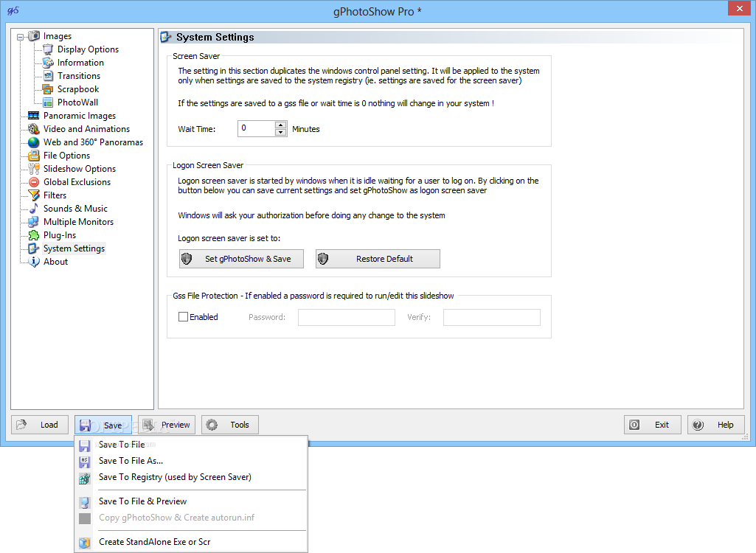Select Global Exclusions label in tree
The width and height of the screenshot is (756, 553).
coord(77,182)
